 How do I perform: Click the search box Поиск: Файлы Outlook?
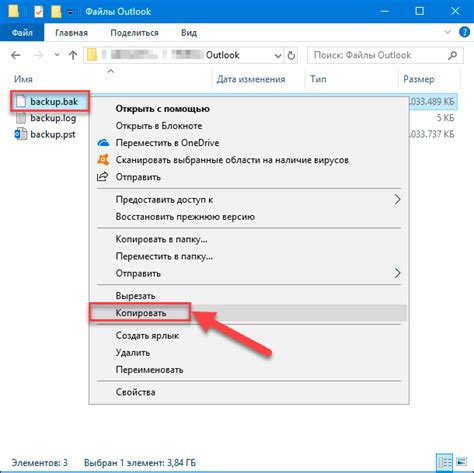click(385, 55)
